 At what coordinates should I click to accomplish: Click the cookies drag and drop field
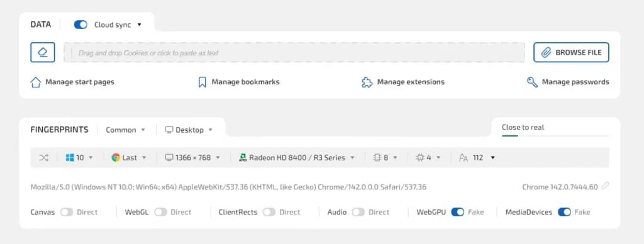pos(294,53)
